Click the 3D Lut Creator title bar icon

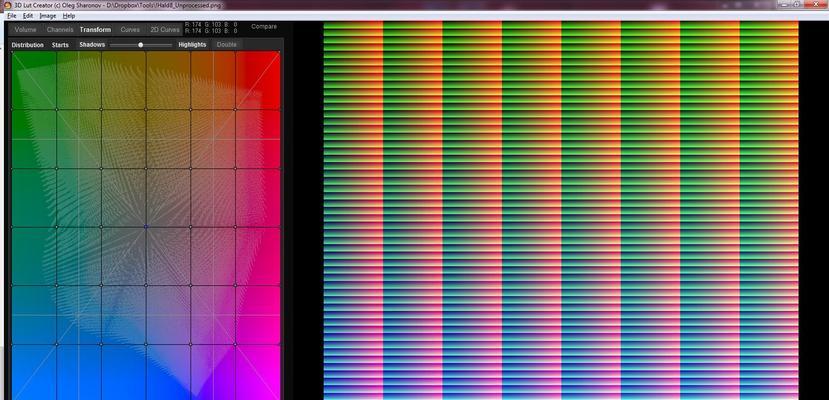[7, 5]
